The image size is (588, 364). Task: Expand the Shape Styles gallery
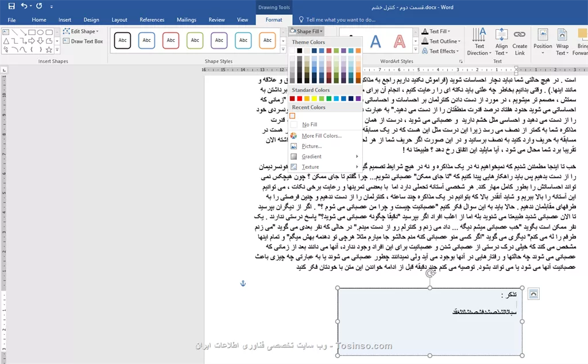[x=283, y=49]
